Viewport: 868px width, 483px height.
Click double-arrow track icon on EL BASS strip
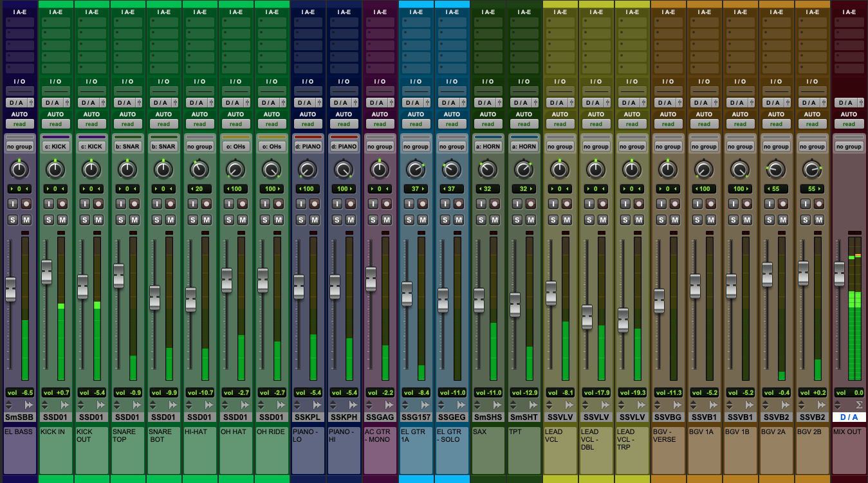pos(29,405)
